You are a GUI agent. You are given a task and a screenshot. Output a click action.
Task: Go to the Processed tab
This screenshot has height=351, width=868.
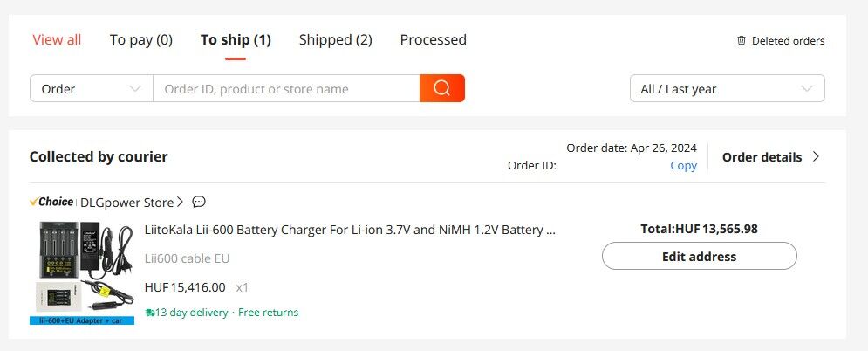tap(433, 39)
